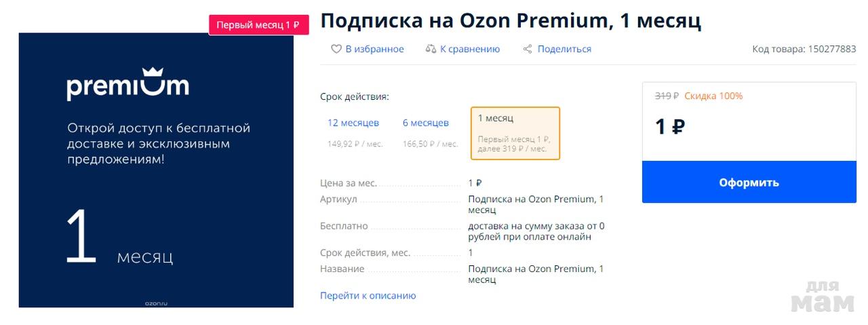The image size is (868, 325).
Task: Click the Поделиться link text
Action: 564,49
